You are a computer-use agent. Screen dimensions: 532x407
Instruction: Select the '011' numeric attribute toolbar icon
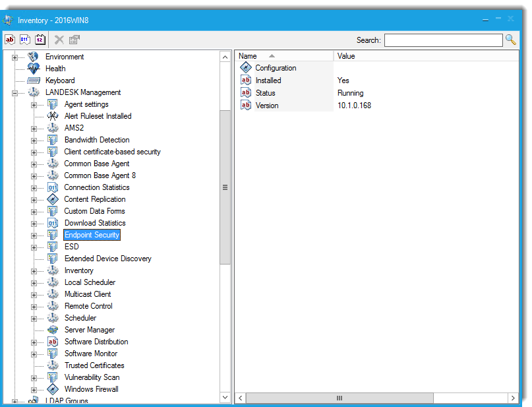(24, 40)
